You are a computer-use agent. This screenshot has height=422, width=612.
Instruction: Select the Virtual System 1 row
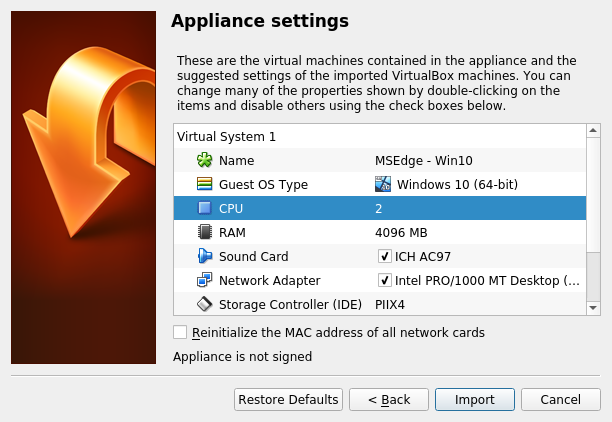click(x=380, y=136)
